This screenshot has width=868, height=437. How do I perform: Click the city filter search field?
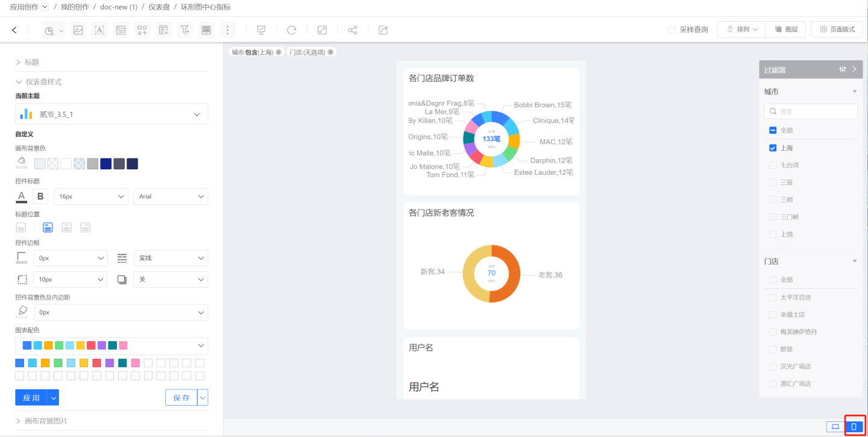811,112
